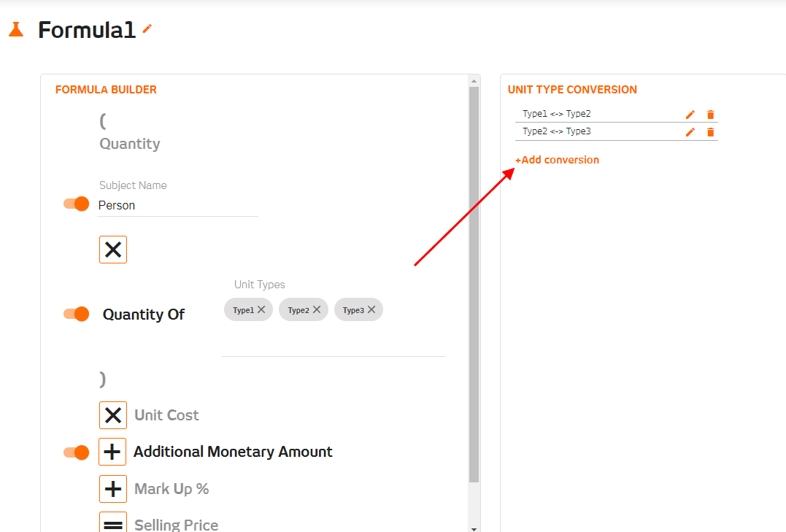786x532 pixels.
Task: Edit the Type1 <-> Type2 conversion
Action: tap(690, 115)
